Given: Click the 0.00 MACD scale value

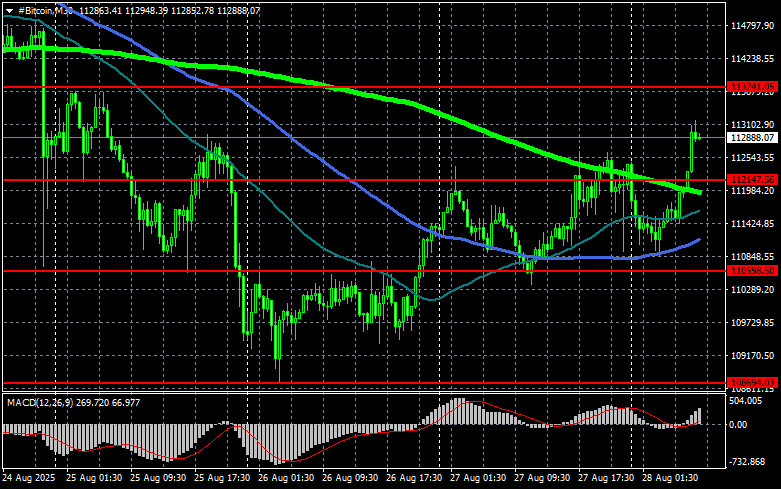Looking at the screenshot, I should (x=738, y=425).
